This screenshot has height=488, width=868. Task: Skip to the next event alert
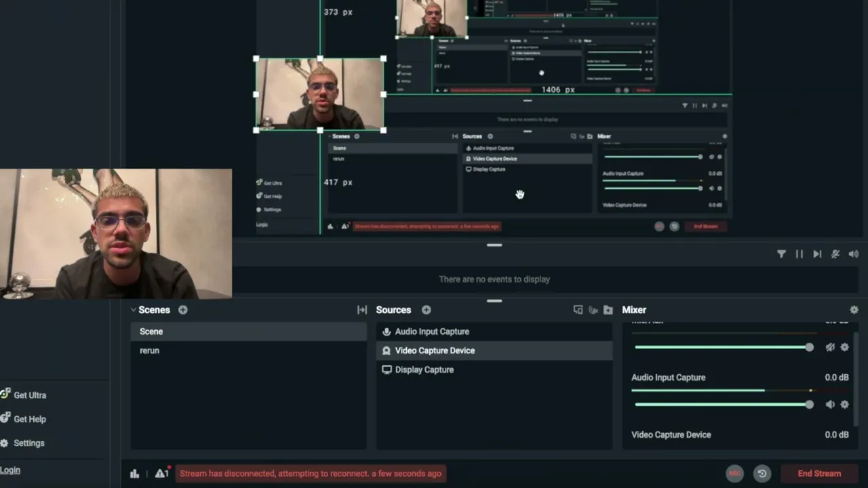(x=817, y=254)
